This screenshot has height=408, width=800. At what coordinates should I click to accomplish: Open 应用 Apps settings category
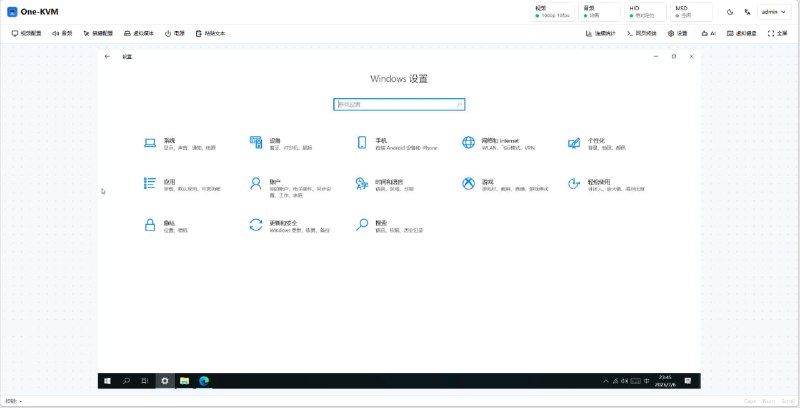(x=182, y=185)
